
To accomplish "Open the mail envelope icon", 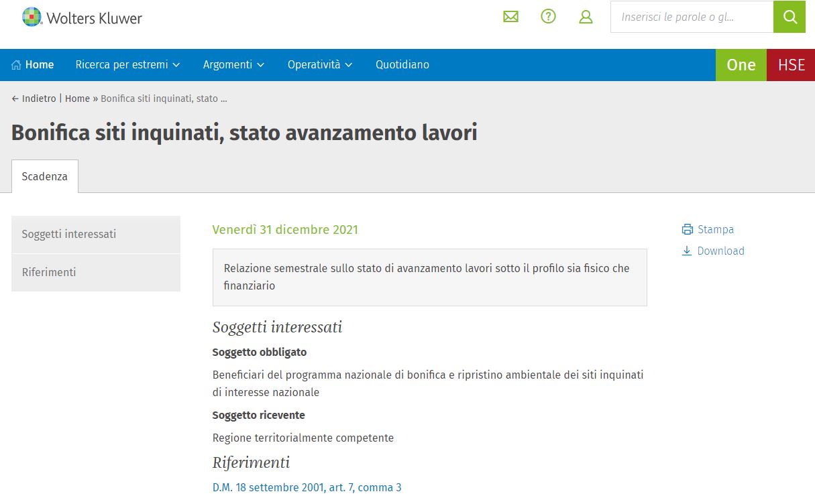I will (510, 17).
